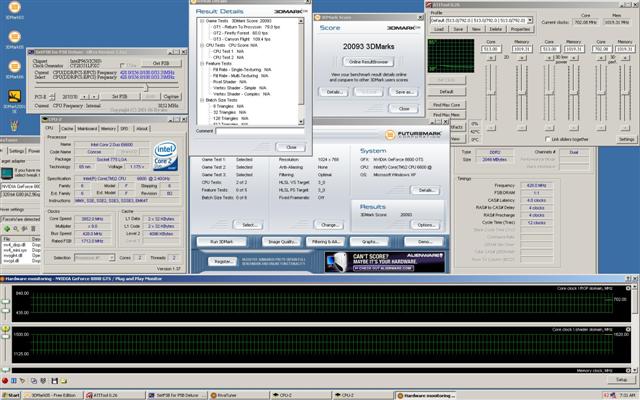Click the magnifier icon in RivaTuner driver files toolbar
This screenshot has height=400, width=640.
16,229
